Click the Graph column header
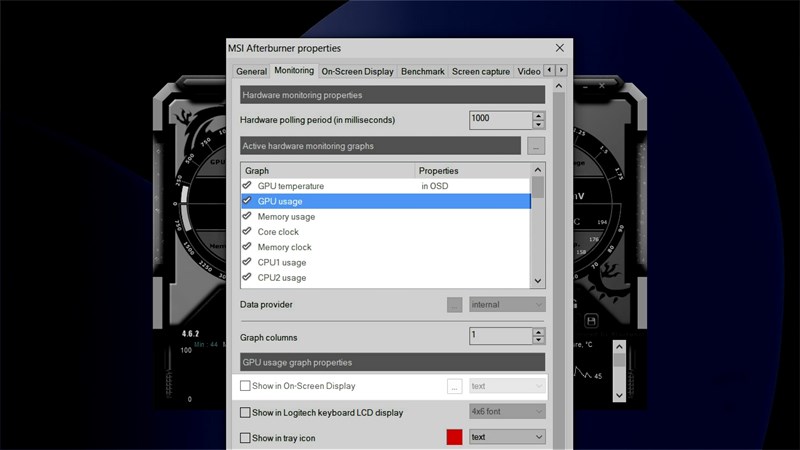The width and height of the screenshot is (800, 450). 328,170
